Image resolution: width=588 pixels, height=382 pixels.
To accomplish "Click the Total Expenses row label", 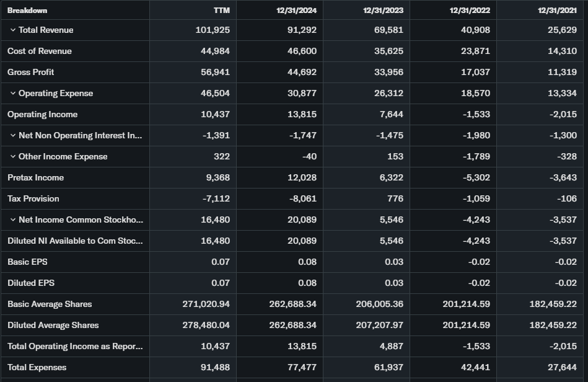I will pos(37,368).
